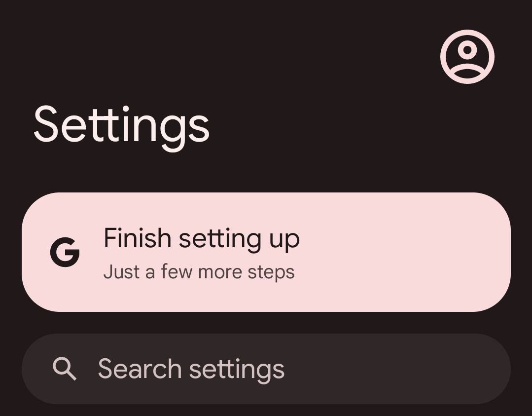Tap the Finish setting up heading text
Viewport: 532px width, 416px height.
(201, 238)
